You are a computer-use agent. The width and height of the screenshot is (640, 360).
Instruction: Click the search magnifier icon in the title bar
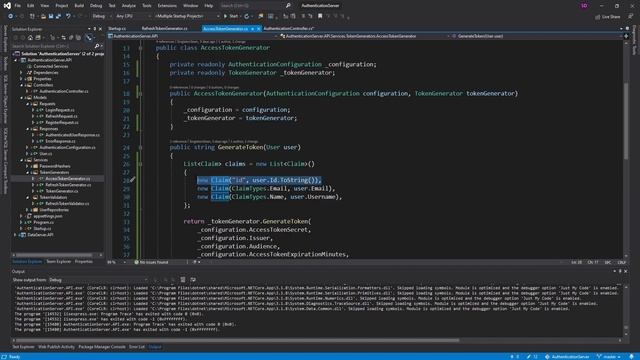coord(288,6)
